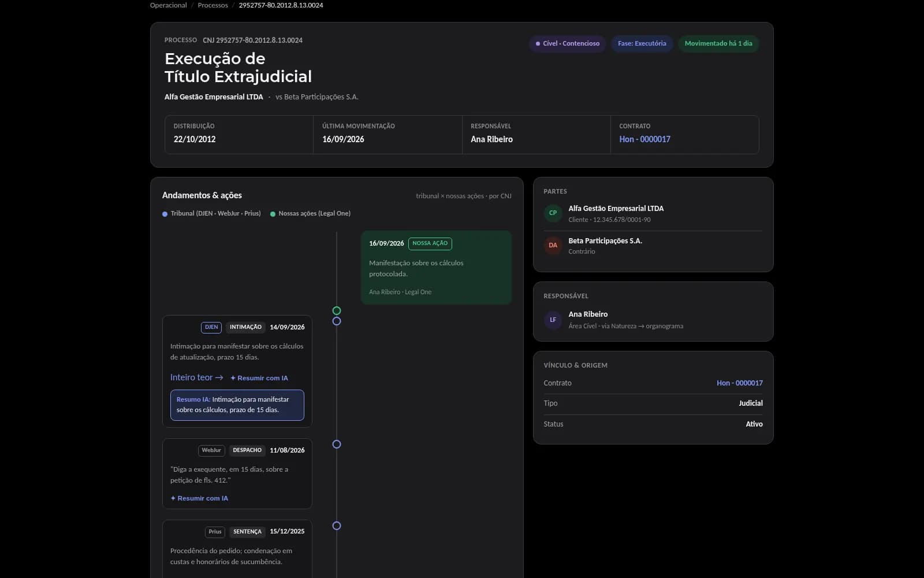Select the timeline marker for 11/08/2026 despacho
924x578 pixels.
tap(337, 444)
